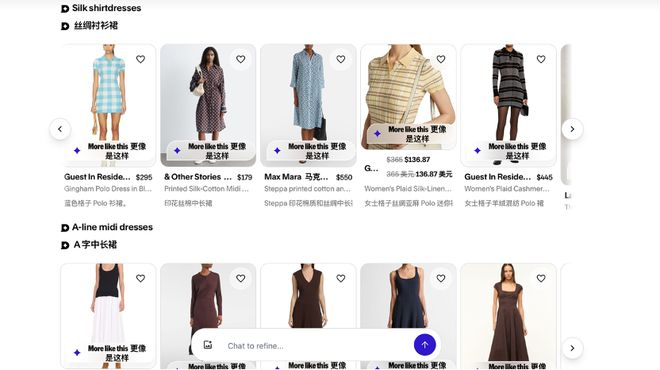Screen dimensions: 660x370
Task: Show next Silk shirtdresses carousel items
Action: 572,129
